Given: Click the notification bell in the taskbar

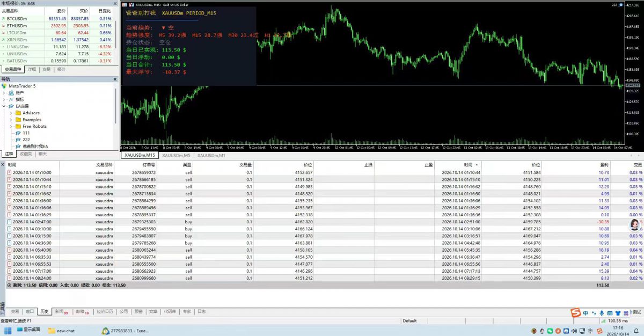Looking at the screenshot, I should click(636, 330).
